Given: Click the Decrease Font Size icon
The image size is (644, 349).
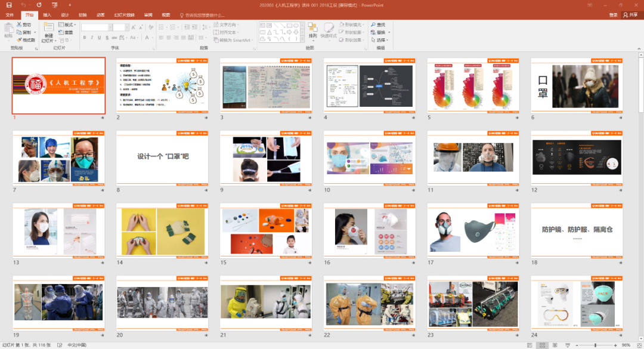Looking at the screenshot, I should click(x=141, y=27).
